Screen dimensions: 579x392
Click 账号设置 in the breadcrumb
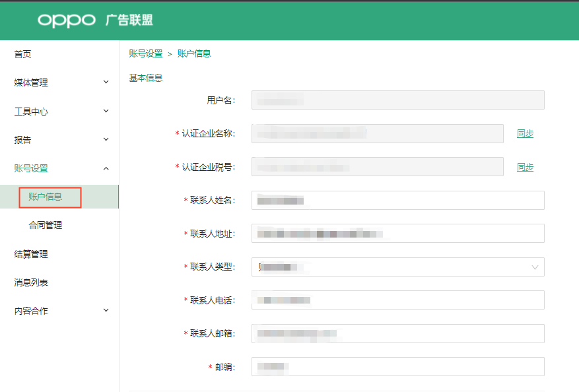145,53
